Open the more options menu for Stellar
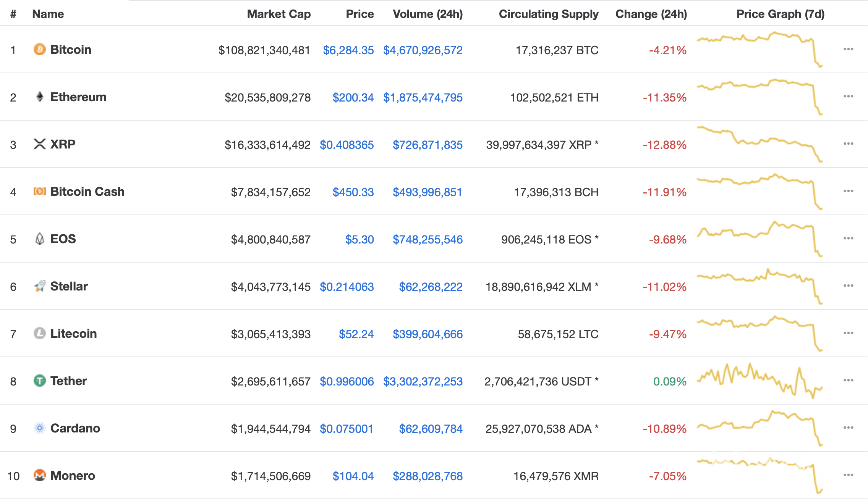Screen dimensions: 868x500 click(x=848, y=285)
